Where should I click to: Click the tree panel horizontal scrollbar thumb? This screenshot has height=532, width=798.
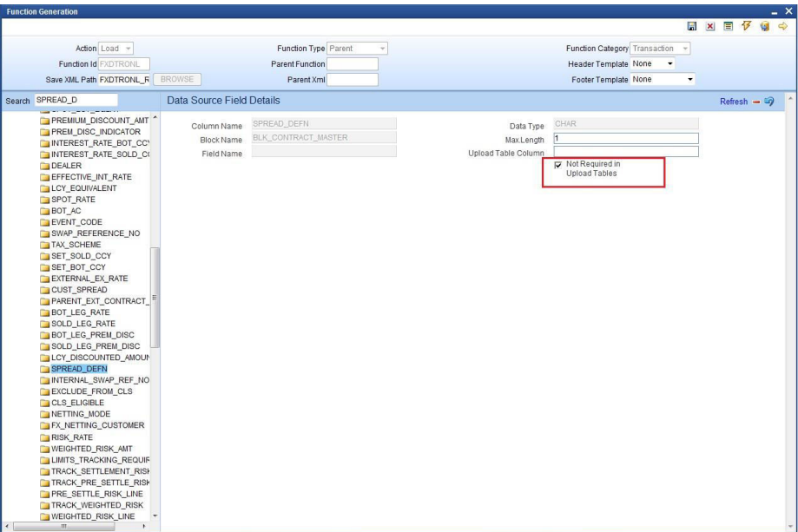pyautogui.click(x=63, y=527)
